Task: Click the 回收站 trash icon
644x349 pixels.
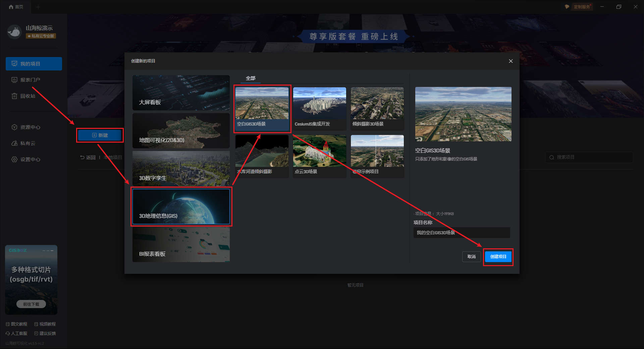Action: [14, 96]
